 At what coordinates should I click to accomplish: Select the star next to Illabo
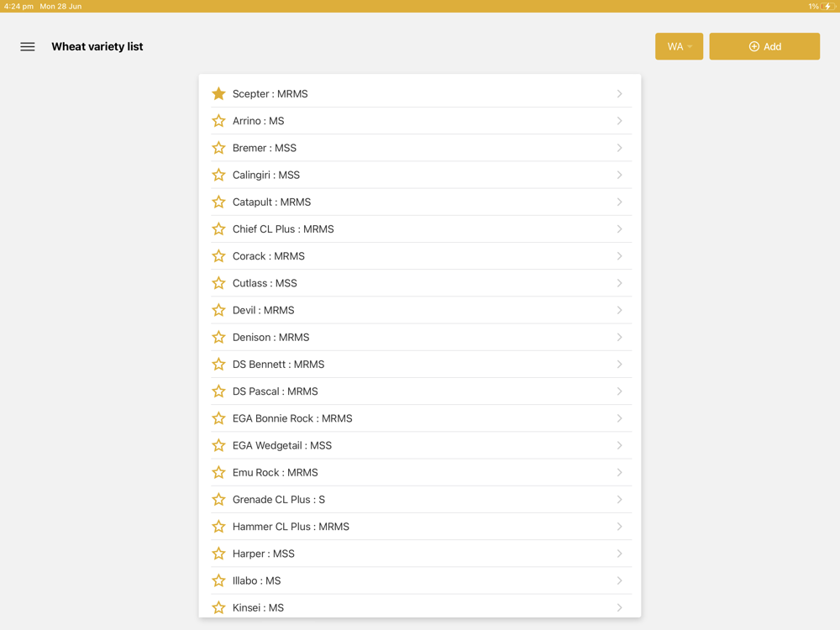click(x=218, y=580)
